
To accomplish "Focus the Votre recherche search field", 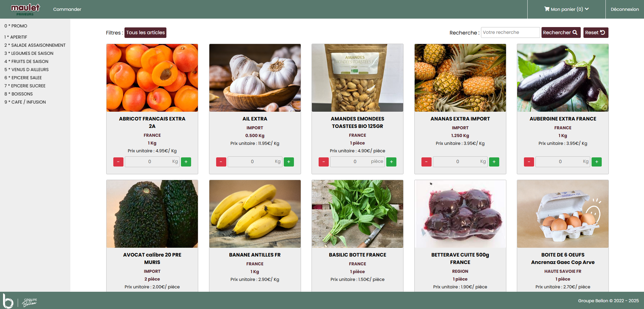I will point(510,32).
